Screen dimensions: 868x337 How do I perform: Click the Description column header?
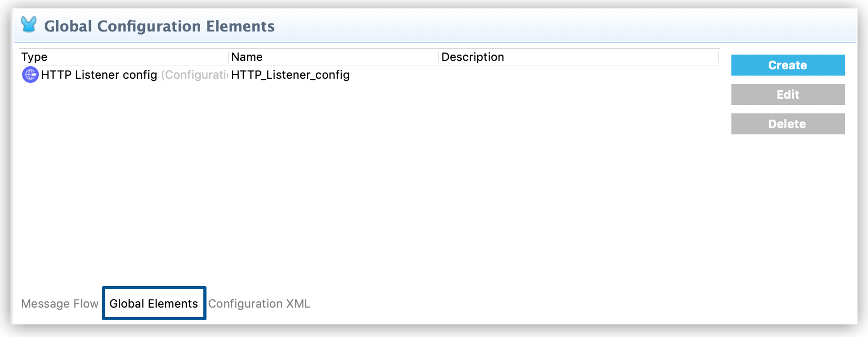coord(472,57)
